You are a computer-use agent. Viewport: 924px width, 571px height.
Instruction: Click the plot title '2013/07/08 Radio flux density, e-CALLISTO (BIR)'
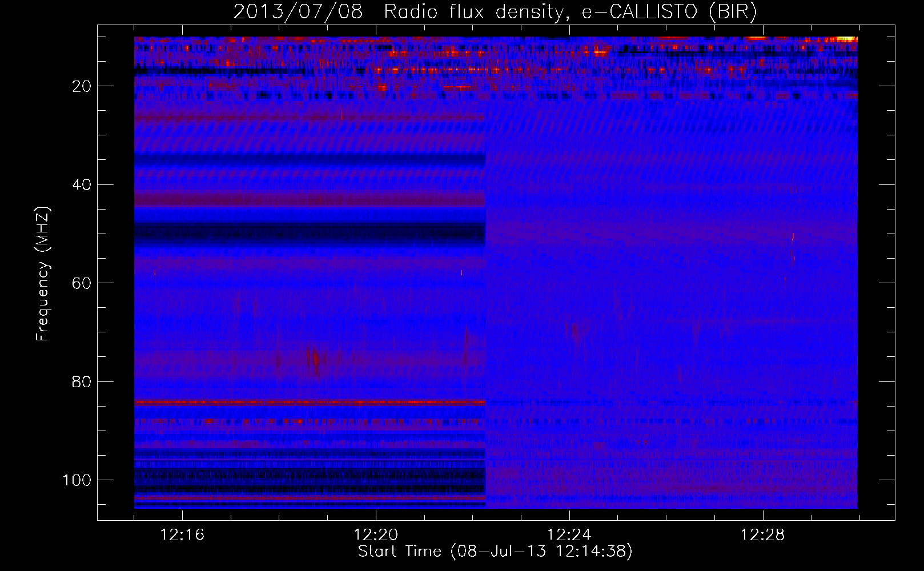tap(495, 12)
